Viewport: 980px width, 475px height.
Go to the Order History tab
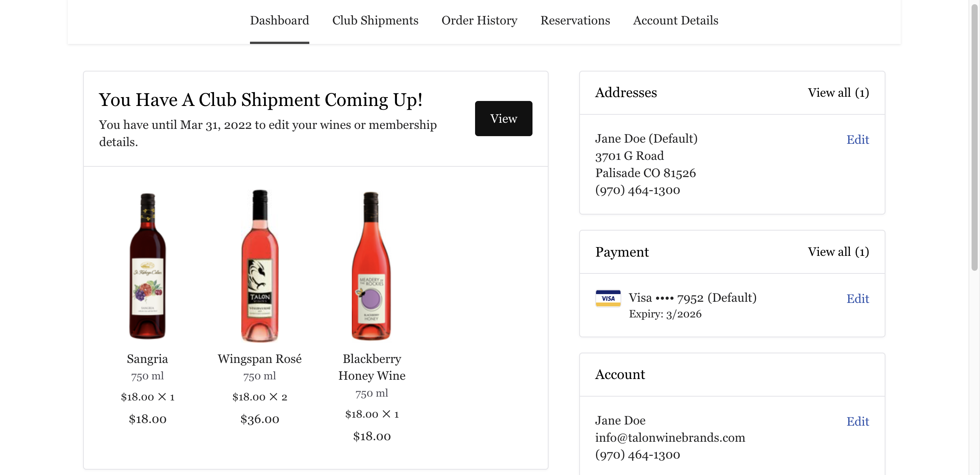click(479, 20)
